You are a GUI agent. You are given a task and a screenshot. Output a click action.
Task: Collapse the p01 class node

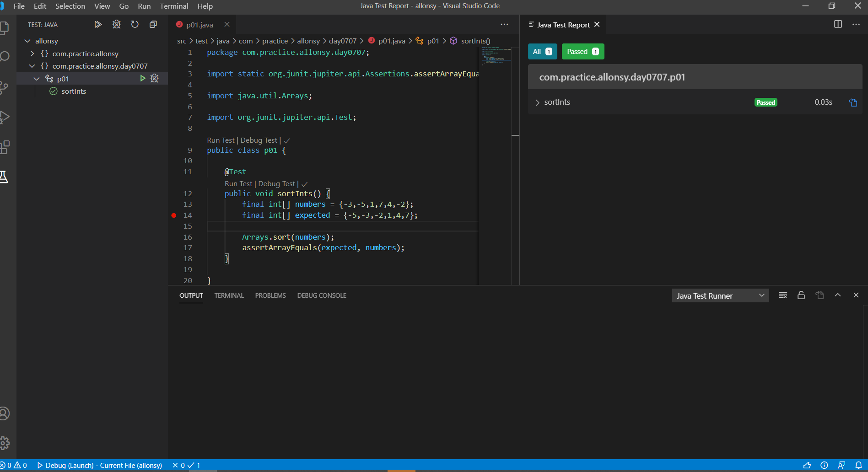(x=37, y=79)
